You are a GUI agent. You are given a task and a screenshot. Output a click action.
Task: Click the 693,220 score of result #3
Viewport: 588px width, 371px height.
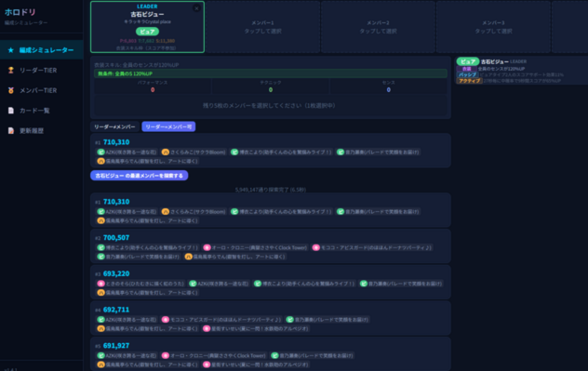click(116, 273)
